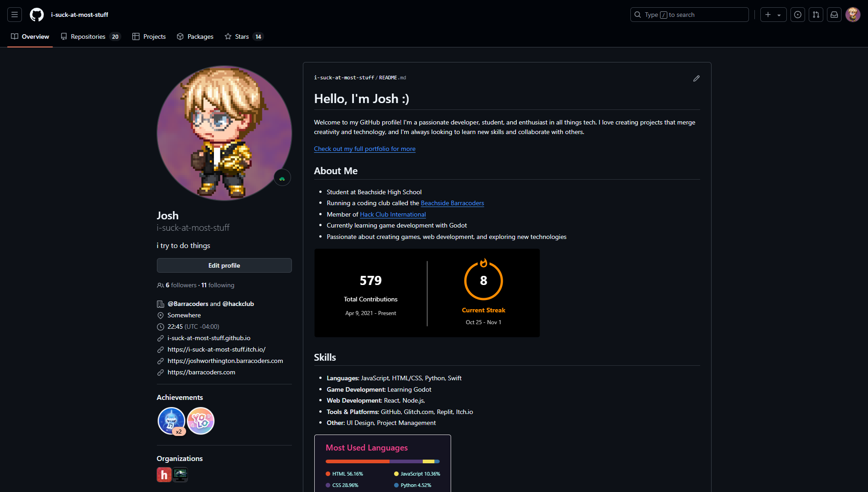Switch to the Packages tab
This screenshot has width=868, height=492.
click(x=195, y=36)
